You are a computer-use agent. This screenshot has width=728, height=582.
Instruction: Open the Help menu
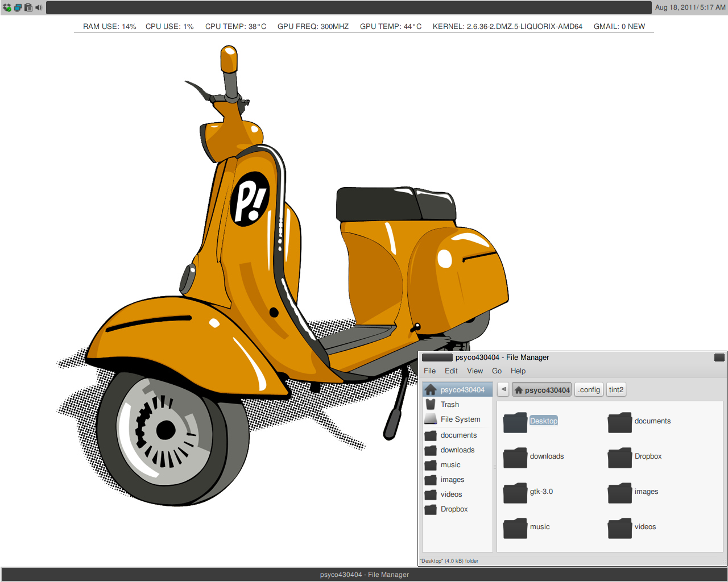[518, 371]
